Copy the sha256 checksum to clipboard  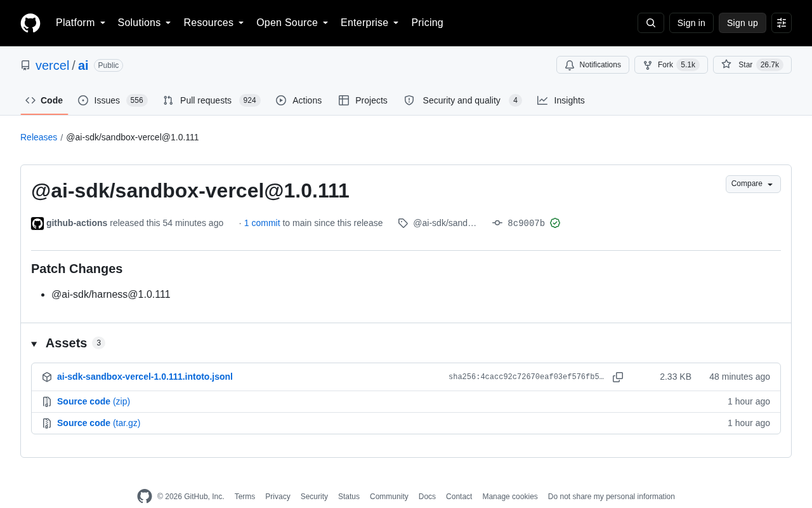pyautogui.click(x=618, y=377)
